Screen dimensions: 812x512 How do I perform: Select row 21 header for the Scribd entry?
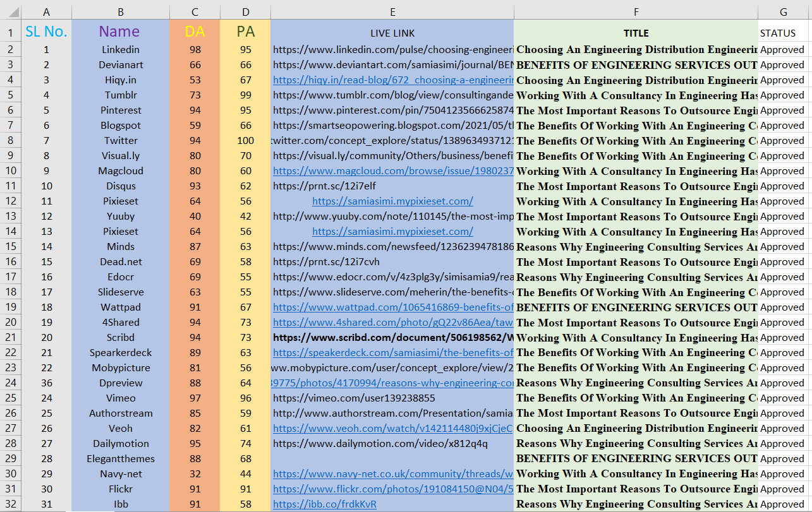10,337
